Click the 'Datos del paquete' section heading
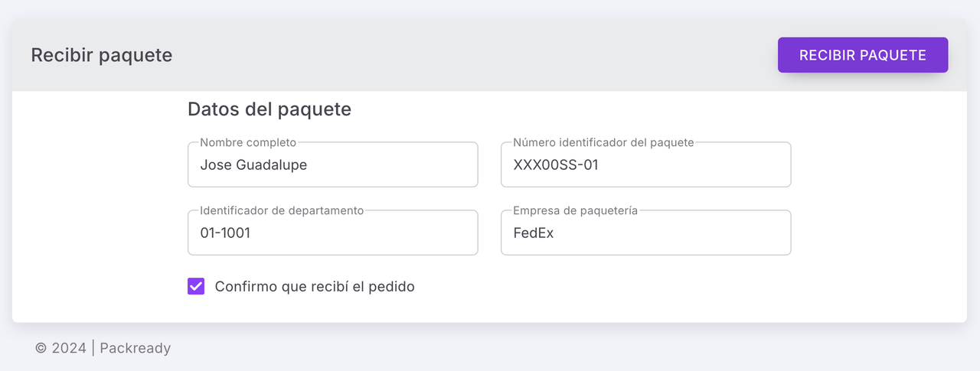Screen dimensions: 980x371 [269, 109]
